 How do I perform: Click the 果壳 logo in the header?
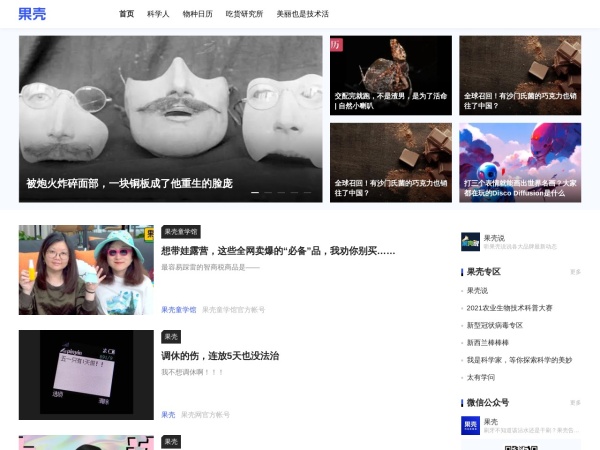(32, 14)
